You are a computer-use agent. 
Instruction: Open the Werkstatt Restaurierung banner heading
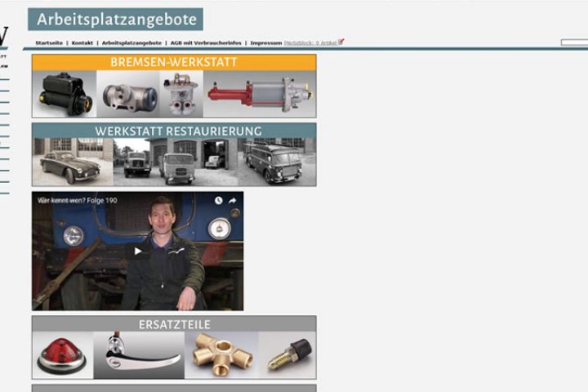(174, 131)
